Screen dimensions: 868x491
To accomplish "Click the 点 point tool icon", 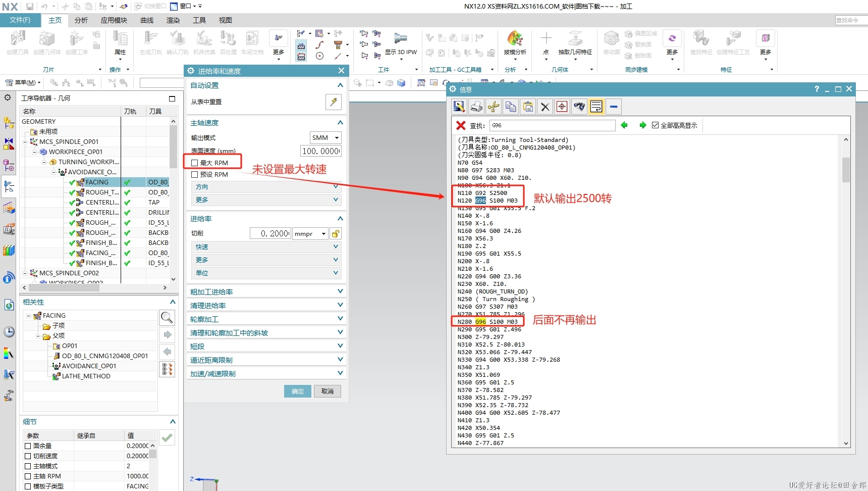I will pyautogui.click(x=546, y=38).
